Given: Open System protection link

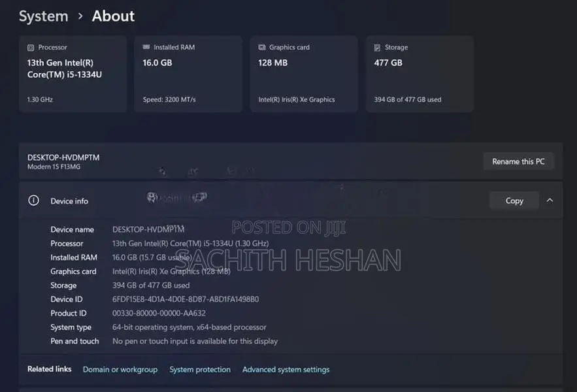Looking at the screenshot, I should (x=200, y=370).
